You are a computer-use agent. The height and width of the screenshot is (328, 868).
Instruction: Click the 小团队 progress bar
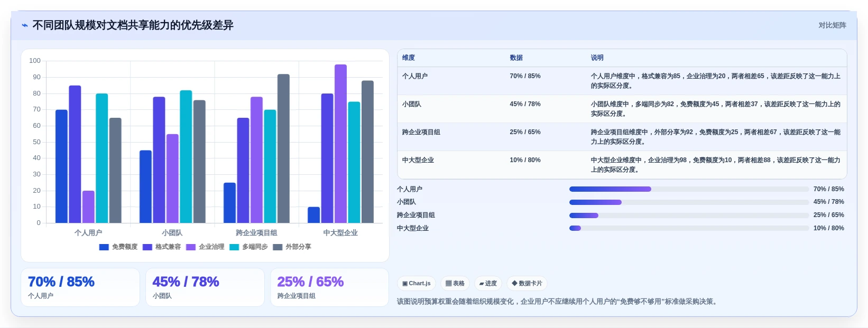point(689,202)
